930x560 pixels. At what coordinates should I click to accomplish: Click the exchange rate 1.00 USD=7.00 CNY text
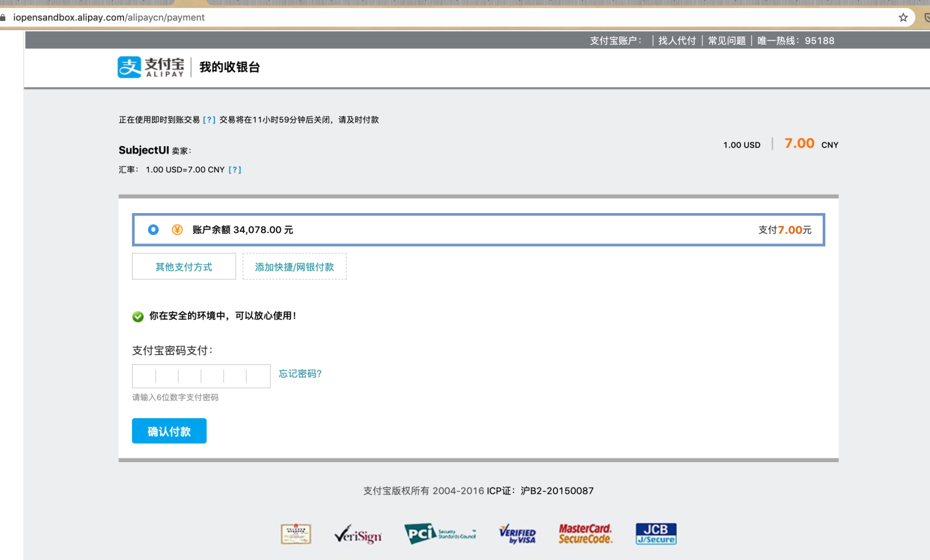pyautogui.click(x=185, y=170)
